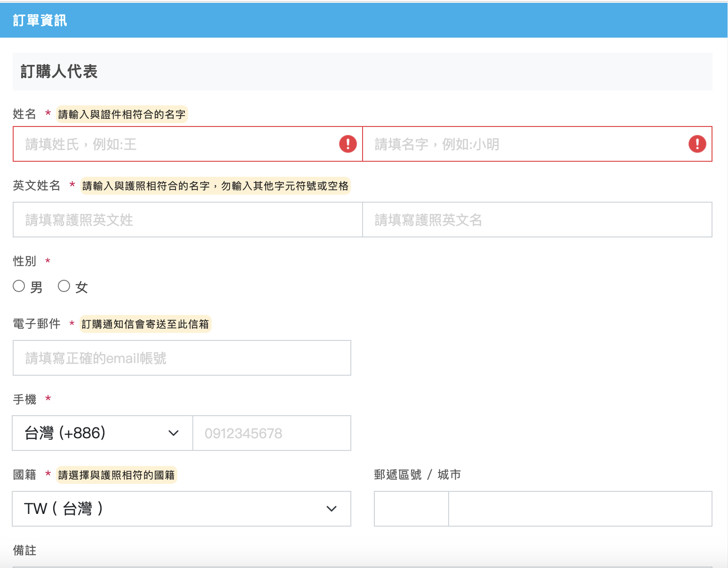Viewport: 728px width, 568px height.
Task: Focus the 請填名字 given name input field
Action: 537,144
